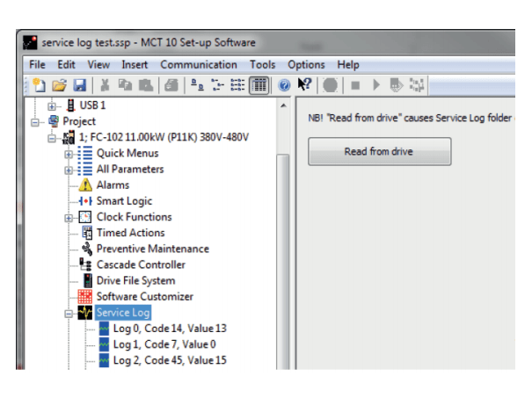The width and height of the screenshot is (532, 398).
Task: Open the Communication menu
Action: click(x=198, y=65)
